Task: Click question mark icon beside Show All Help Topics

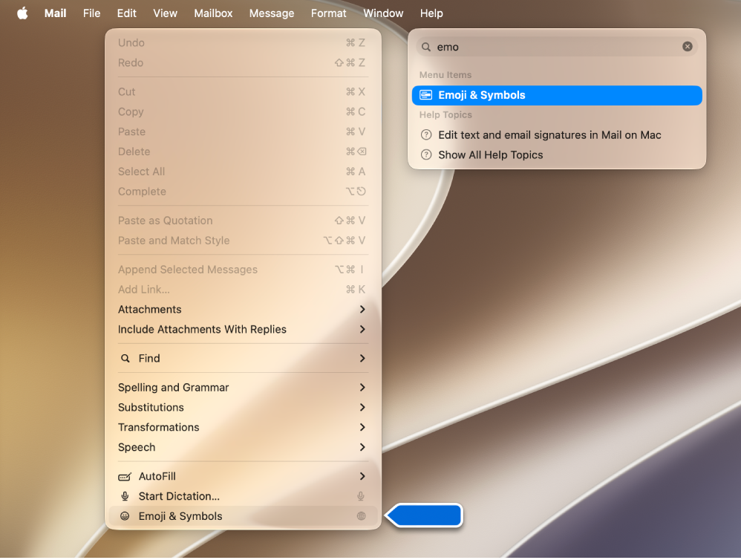Action: click(425, 154)
